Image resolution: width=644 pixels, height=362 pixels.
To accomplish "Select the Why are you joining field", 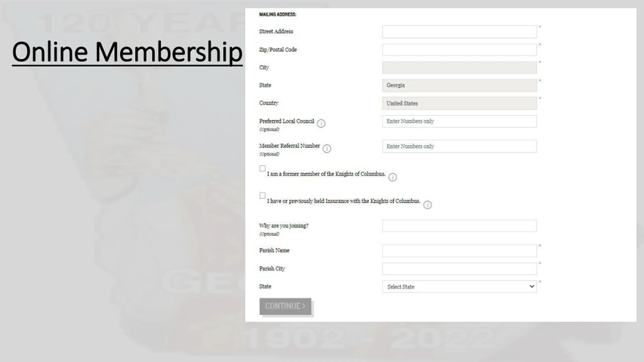I will pos(459,226).
